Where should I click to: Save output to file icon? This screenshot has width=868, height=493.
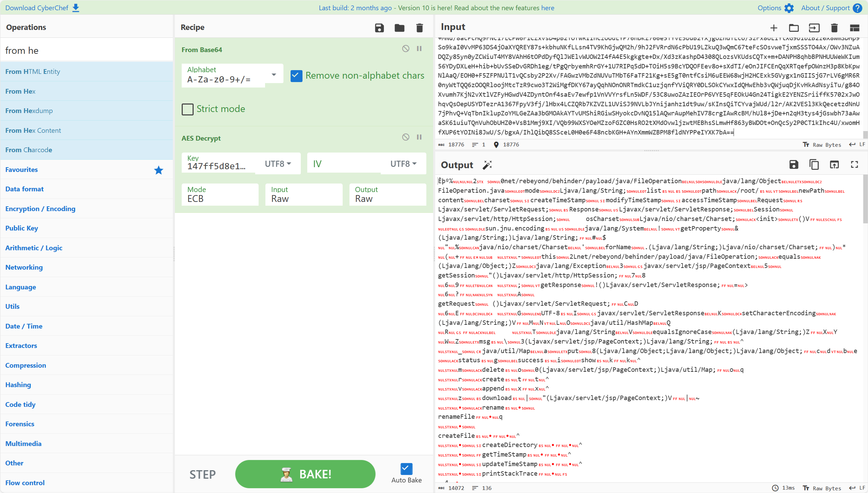point(794,165)
